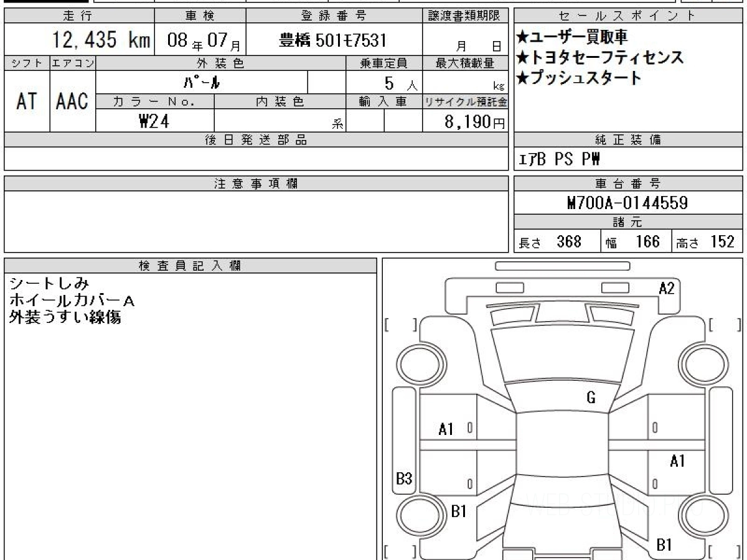The image size is (747, 560).
Task: Click the エアコン label
Action: 73,63
